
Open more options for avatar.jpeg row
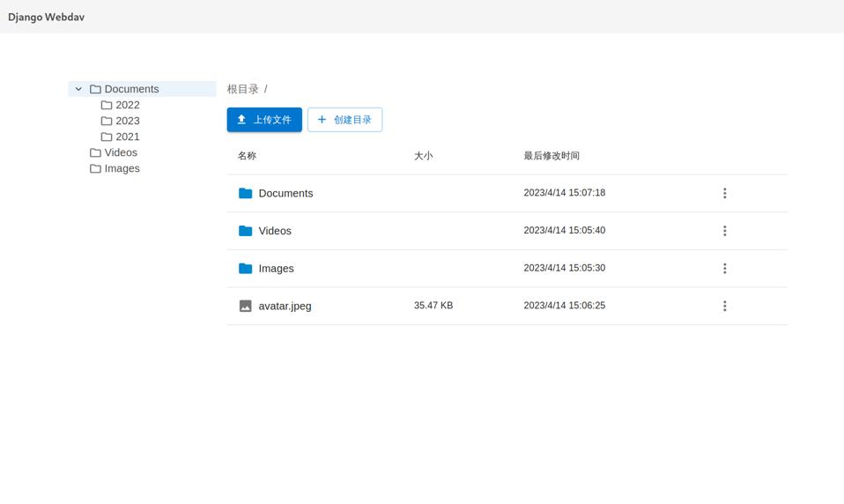coord(724,306)
